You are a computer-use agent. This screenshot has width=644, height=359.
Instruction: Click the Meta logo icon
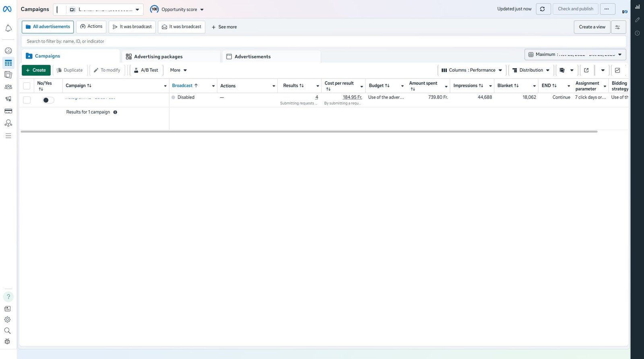pos(7,9)
